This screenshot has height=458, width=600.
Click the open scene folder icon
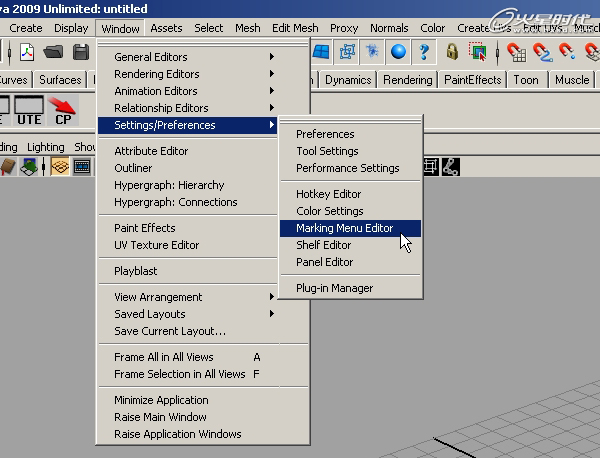click(x=54, y=52)
